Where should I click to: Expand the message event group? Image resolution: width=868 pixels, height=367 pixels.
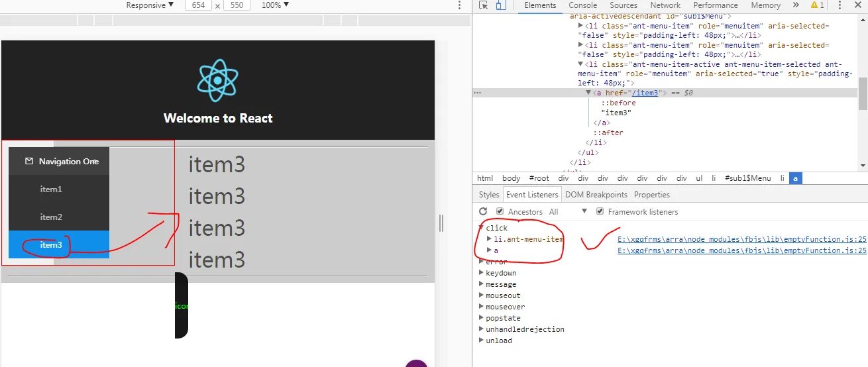[x=482, y=284]
